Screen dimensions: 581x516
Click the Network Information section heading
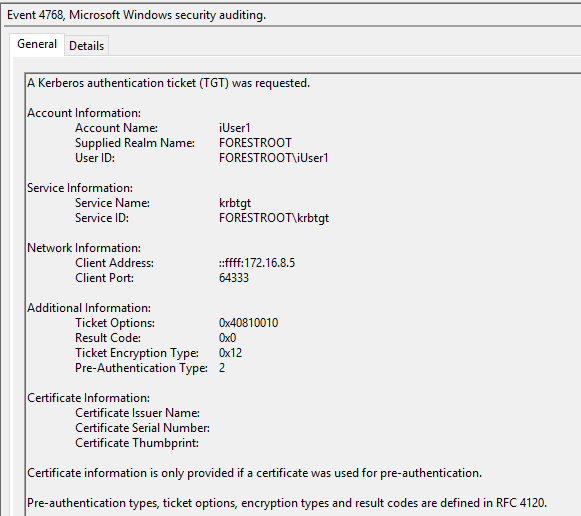coord(84,248)
